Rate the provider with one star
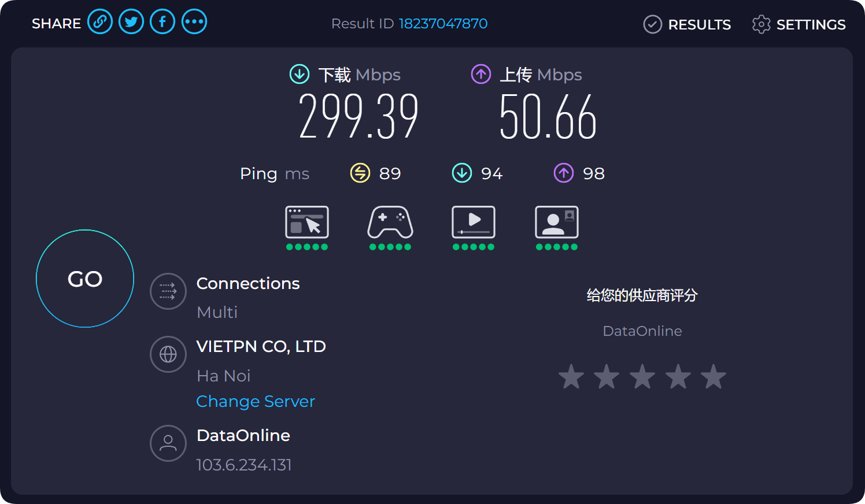The height and width of the screenshot is (504, 865). (571, 377)
